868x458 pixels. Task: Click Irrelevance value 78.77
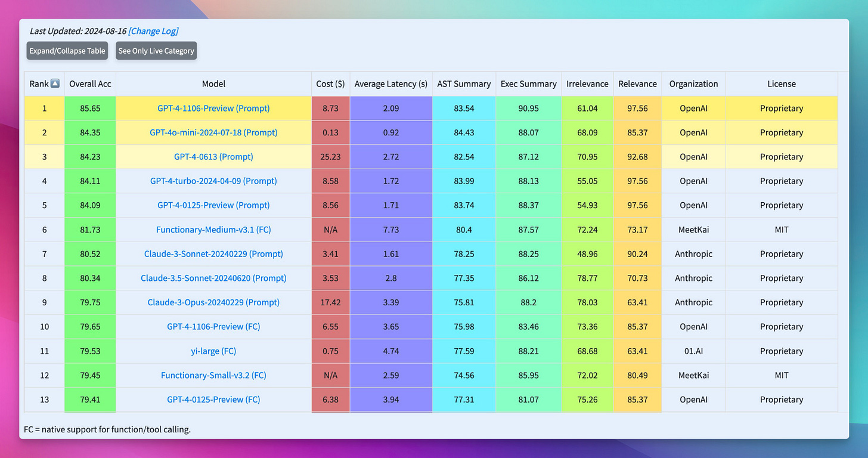588,278
